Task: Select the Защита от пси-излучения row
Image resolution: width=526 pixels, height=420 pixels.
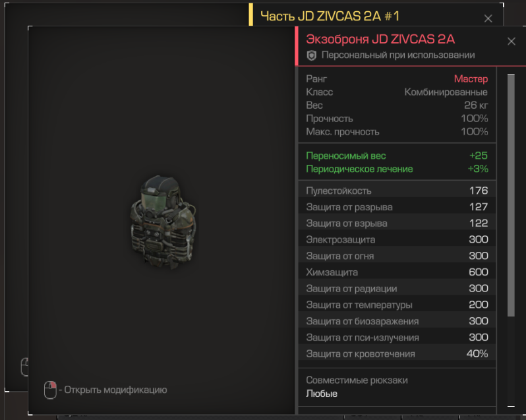Action: pyautogui.click(x=397, y=337)
